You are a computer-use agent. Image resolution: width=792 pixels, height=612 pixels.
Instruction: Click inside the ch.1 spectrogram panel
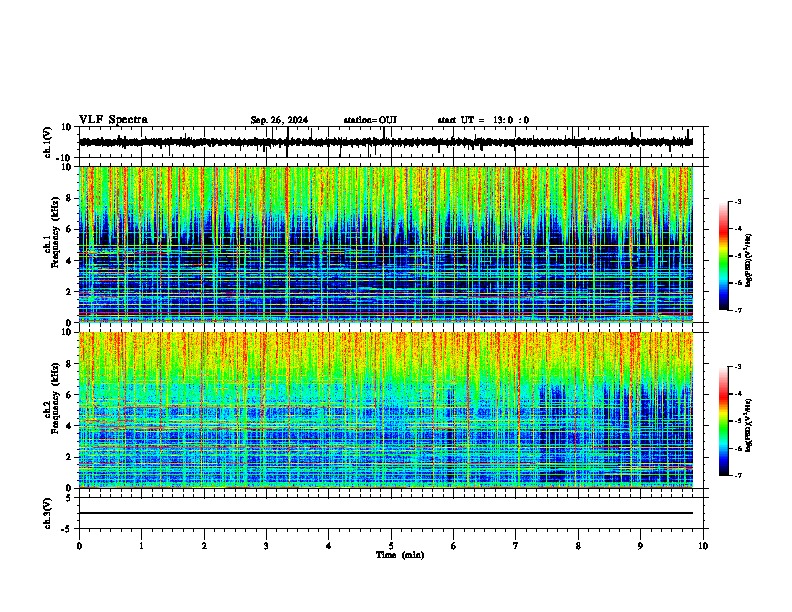(386, 244)
